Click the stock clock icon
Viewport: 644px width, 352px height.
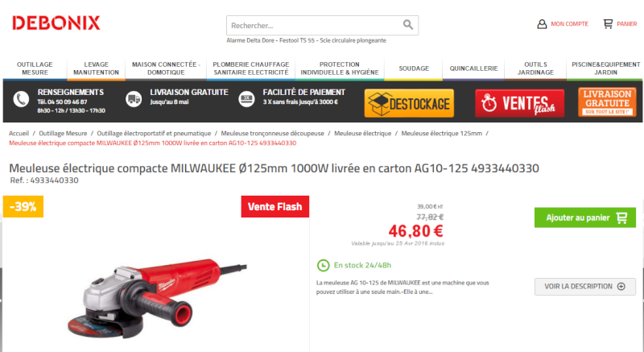pyautogui.click(x=324, y=265)
